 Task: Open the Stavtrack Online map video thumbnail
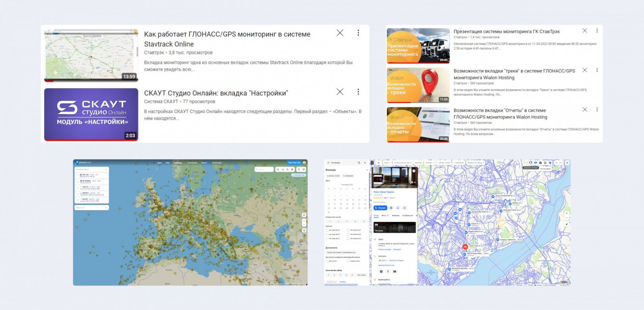click(x=91, y=55)
